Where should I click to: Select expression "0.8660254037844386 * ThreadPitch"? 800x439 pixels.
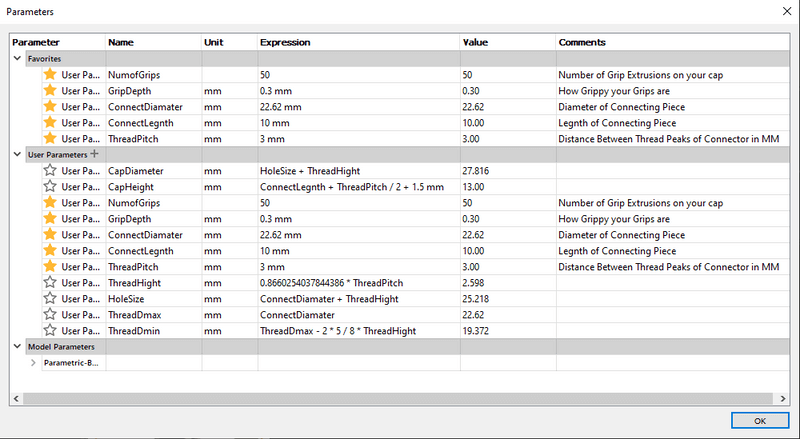coord(331,283)
